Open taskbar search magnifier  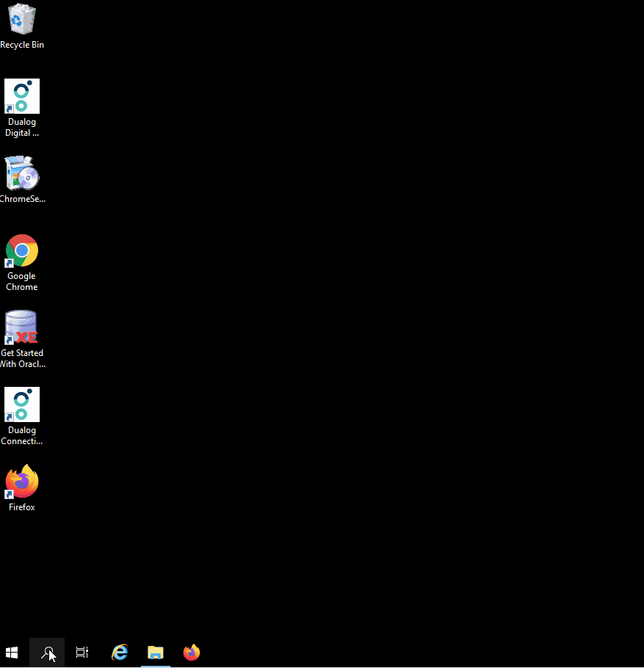tap(47, 653)
